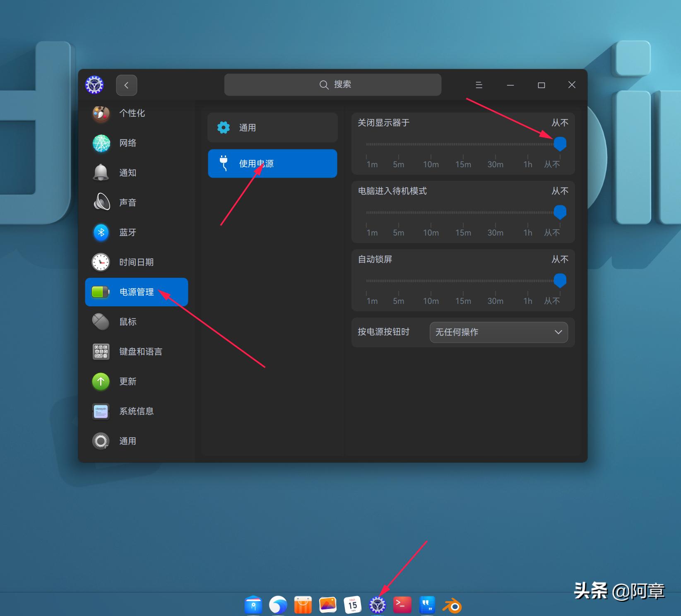Select the General (通用) power section
This screenshot has height=616, width=681.
pos(272,128)
